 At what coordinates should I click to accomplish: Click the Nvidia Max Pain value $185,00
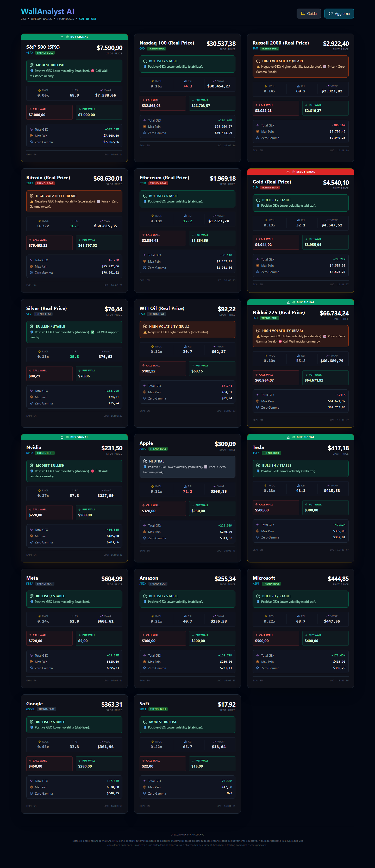coord(113,536)
